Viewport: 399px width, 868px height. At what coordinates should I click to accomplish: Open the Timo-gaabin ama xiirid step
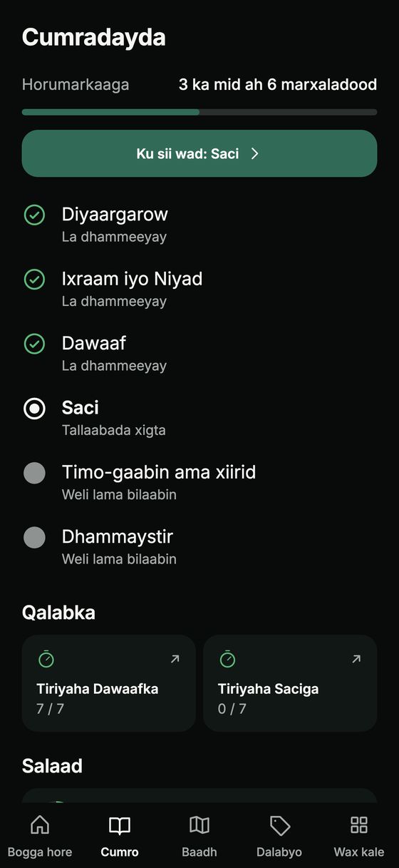coord(199,481)
